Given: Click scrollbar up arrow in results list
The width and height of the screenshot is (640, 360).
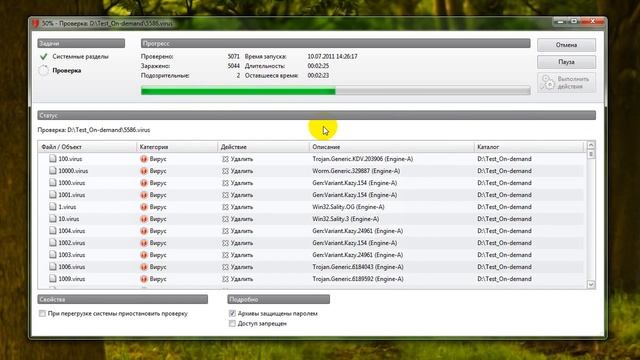Looking at the screenshot, I should [x=591, y=145].
